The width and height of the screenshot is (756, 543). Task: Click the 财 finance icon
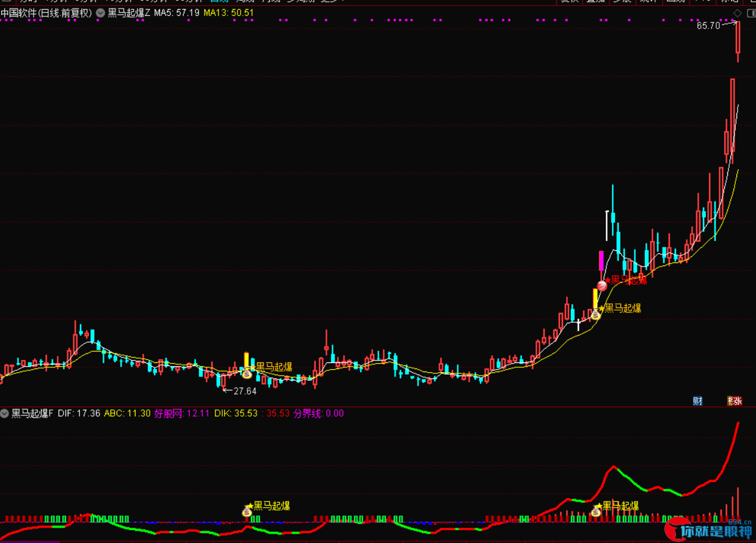coord(697,401)
